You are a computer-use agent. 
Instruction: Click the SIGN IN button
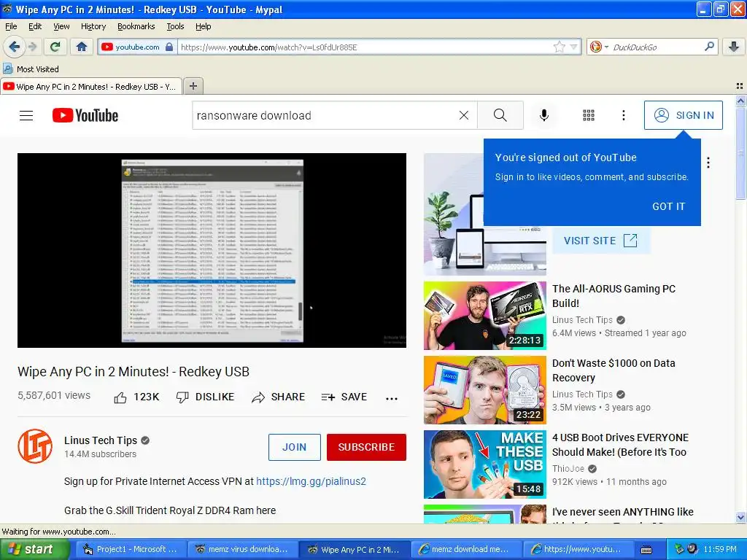(x=683, y=115)
